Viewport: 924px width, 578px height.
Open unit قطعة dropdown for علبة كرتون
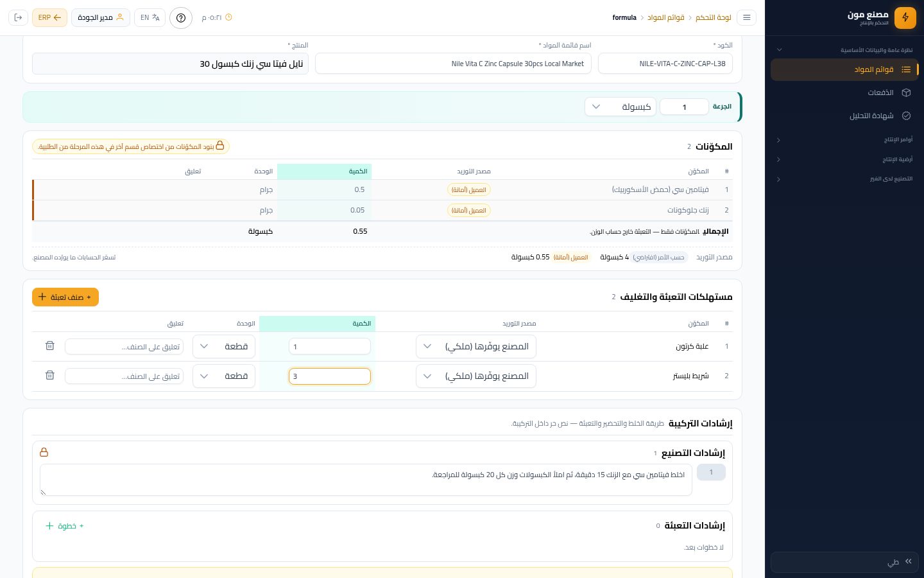tap(224, 346)
